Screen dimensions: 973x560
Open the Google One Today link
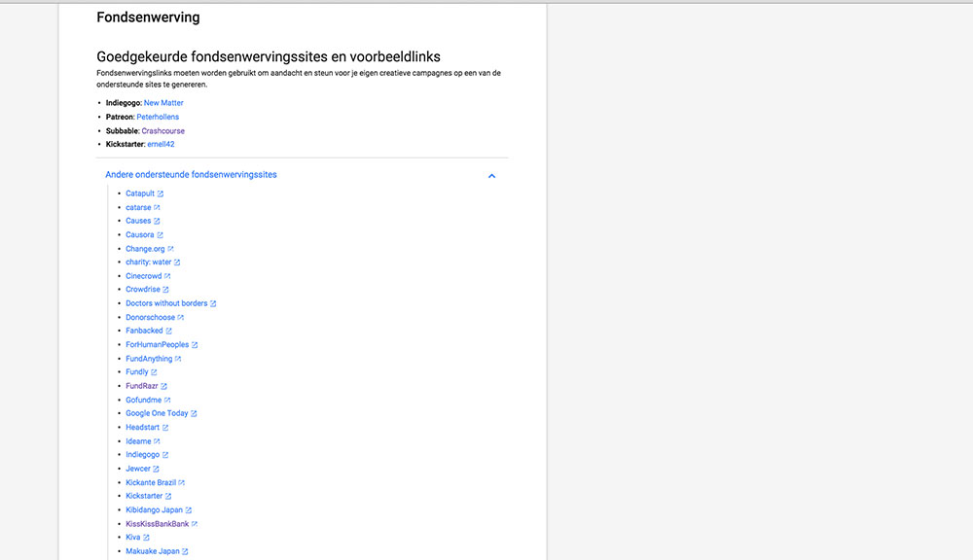(157, 413)
